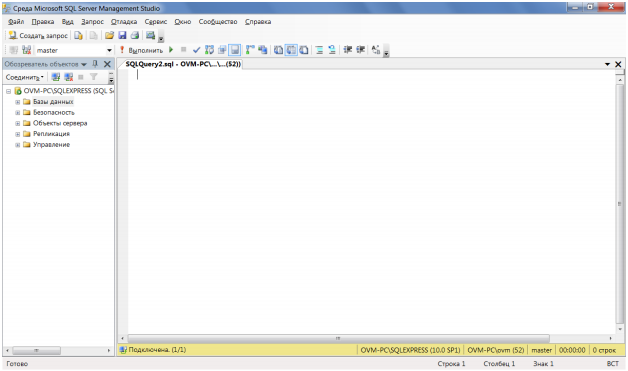628x371 pixels.
Task: Switch to Results to Grid mode
Action: [291, 50]
